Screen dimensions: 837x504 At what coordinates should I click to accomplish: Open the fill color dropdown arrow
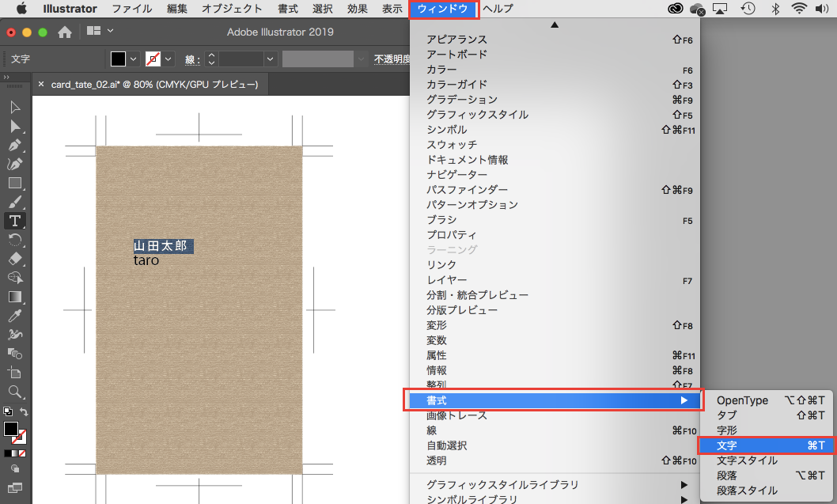point(133,59)
